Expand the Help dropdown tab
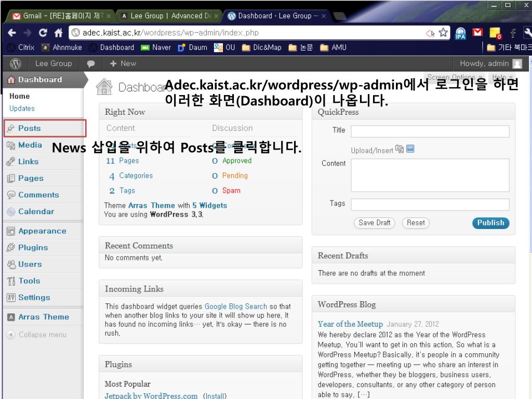Image resolution: width=532 pixels, height=399 pixels. [x=502, y=77]
